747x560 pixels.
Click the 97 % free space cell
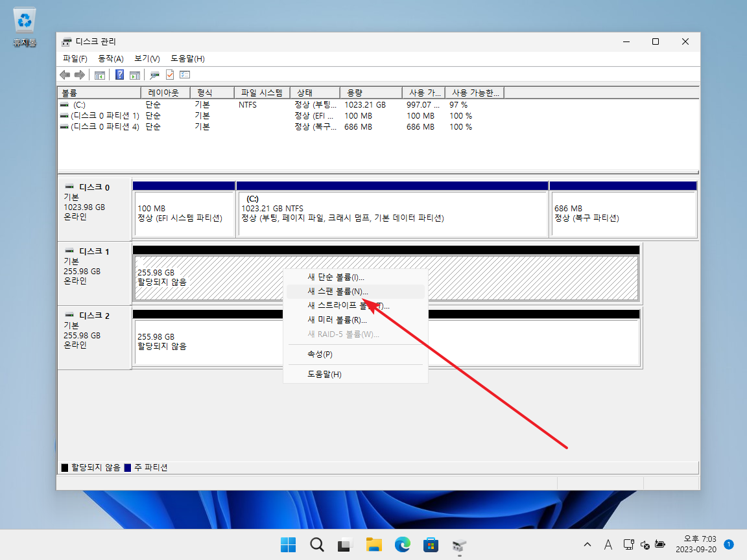[x=458, y=105]
